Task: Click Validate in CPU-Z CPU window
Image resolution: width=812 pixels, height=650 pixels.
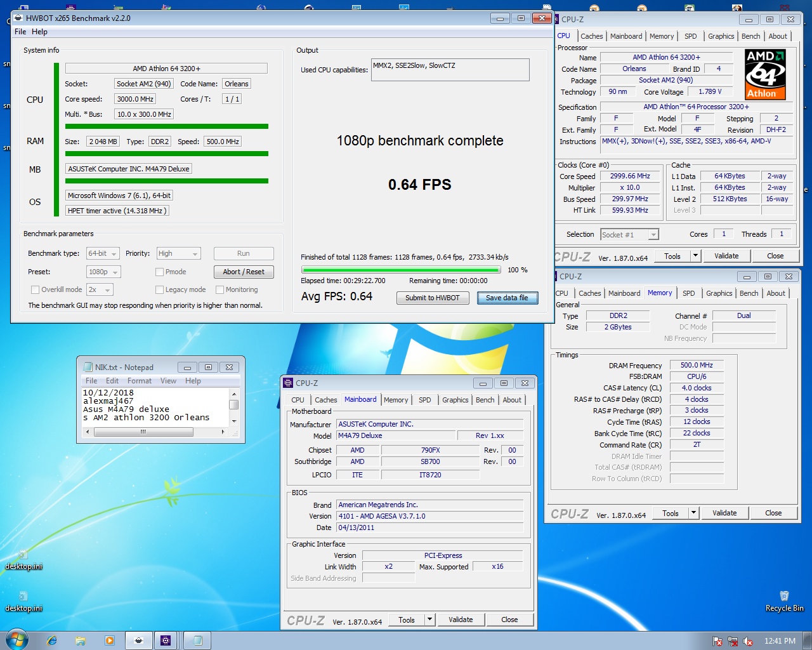Action: 726,256
